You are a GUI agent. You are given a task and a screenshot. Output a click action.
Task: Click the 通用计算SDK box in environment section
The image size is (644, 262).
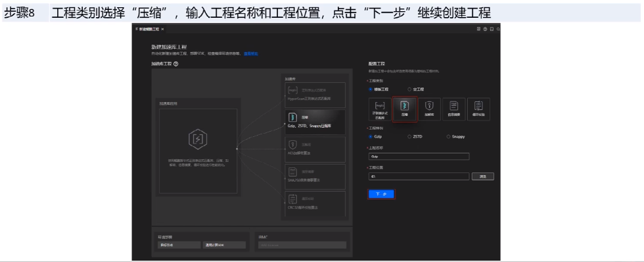[224, 245]
